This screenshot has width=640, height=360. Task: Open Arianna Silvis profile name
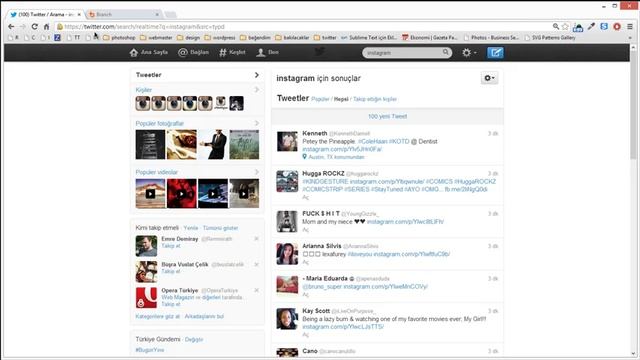tap(322, 246)
